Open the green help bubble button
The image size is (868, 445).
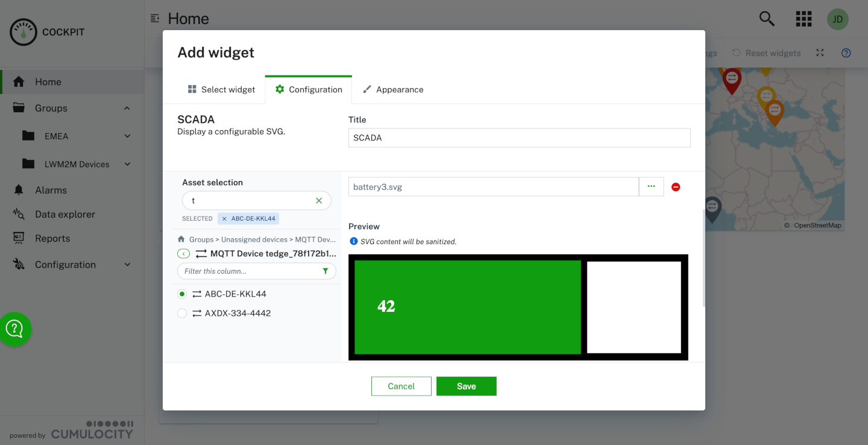click(15, 329)
